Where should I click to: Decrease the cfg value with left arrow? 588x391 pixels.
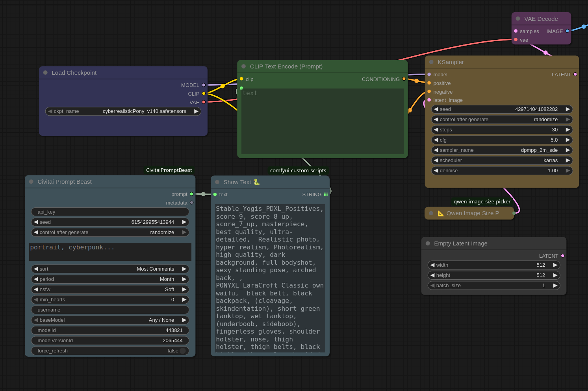(436, 140)
